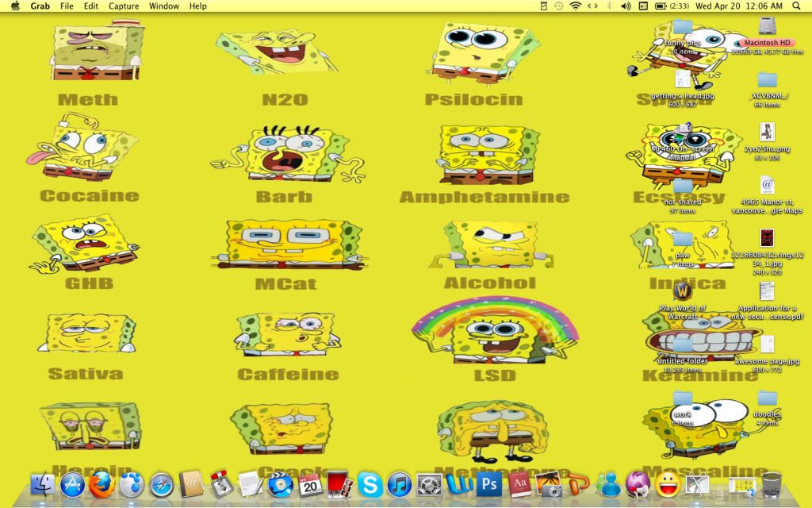Select the 1218608432.rings1234_1.jpg file
The width and height of the screenshot is (812, 508).
(x=767, y=238)
